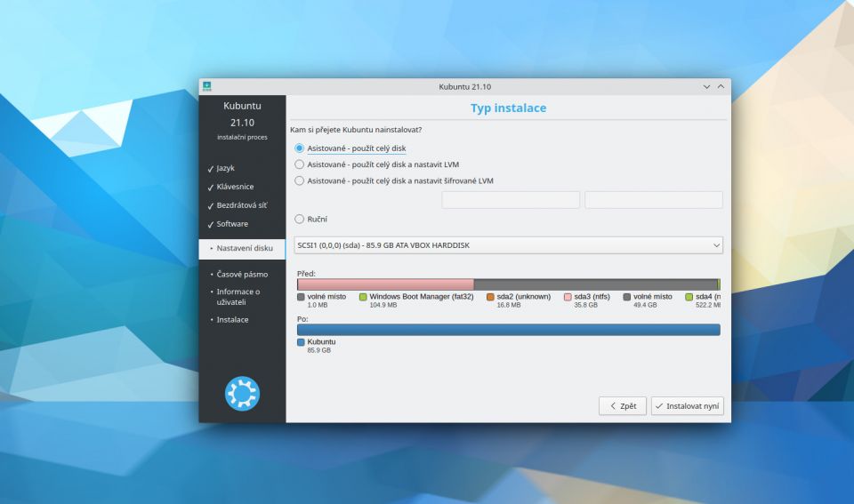Screen dimensions: 854x504
Task: Click the gray 'volné místo' 1.0 MB legend swatch
Action: tap(301, 297)
